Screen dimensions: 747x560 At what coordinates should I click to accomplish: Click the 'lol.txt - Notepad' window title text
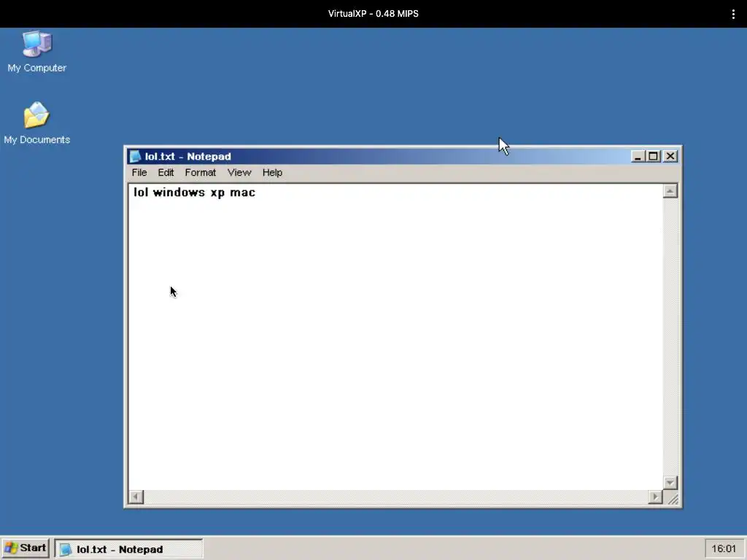187,156
